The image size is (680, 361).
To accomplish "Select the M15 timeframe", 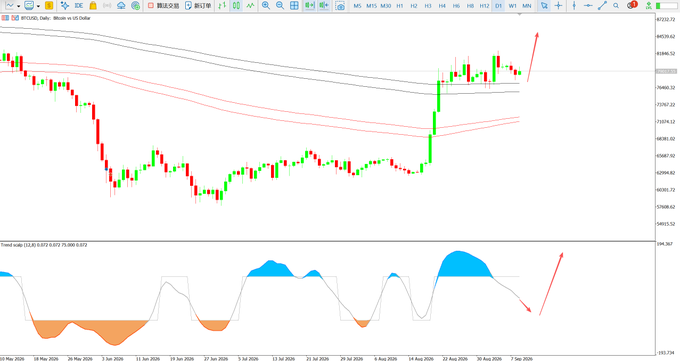I will (371, 6).
